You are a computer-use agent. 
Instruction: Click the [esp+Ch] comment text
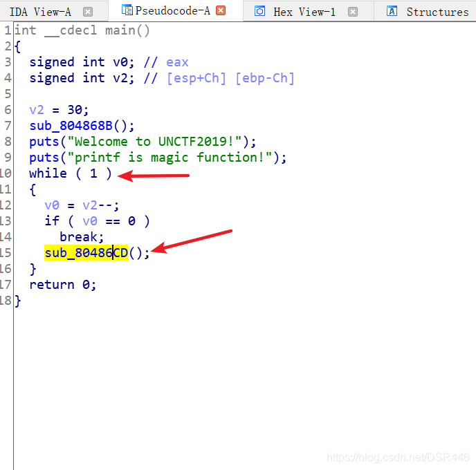pyautogui.click(x=196, y=78)
